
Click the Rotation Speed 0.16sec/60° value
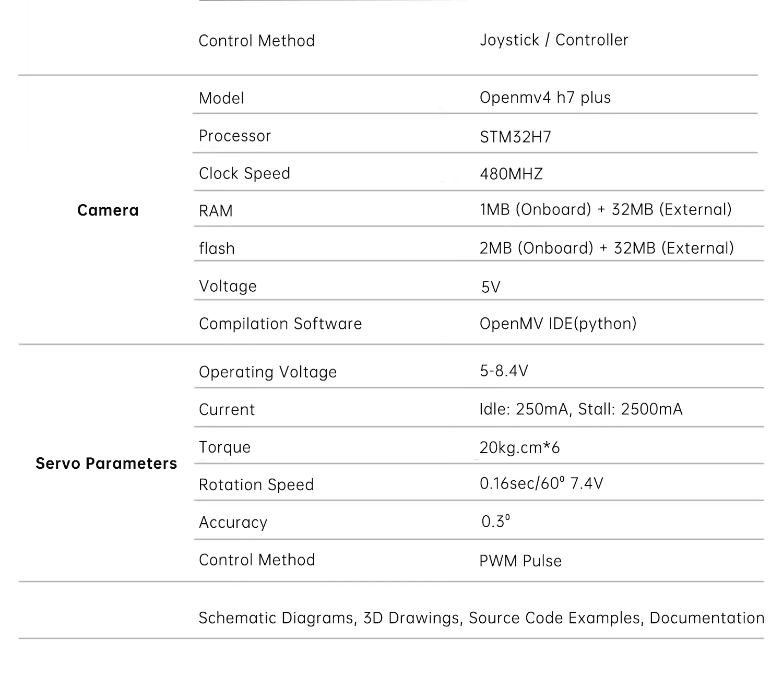(541, 483)
